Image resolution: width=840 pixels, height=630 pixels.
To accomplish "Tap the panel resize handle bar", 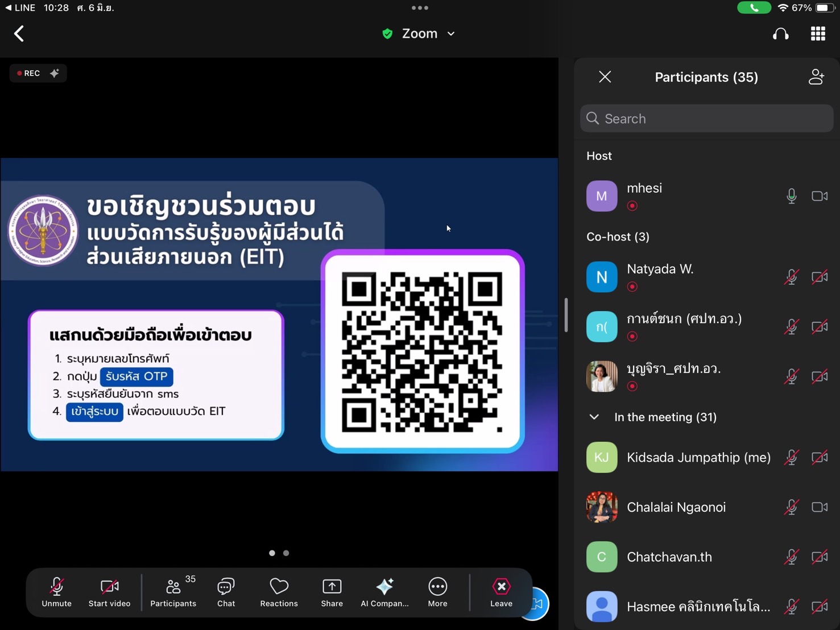I will (566, 314).
